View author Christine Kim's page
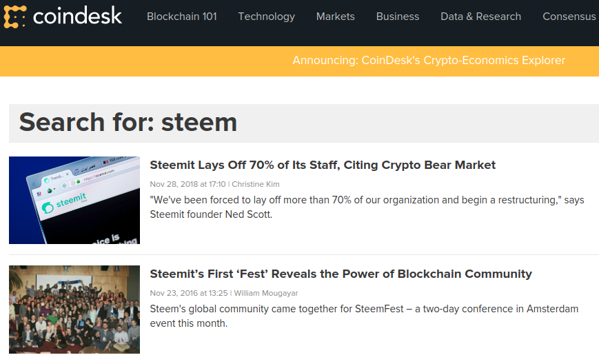The image size is (599, 364). (x=256, y=184)
